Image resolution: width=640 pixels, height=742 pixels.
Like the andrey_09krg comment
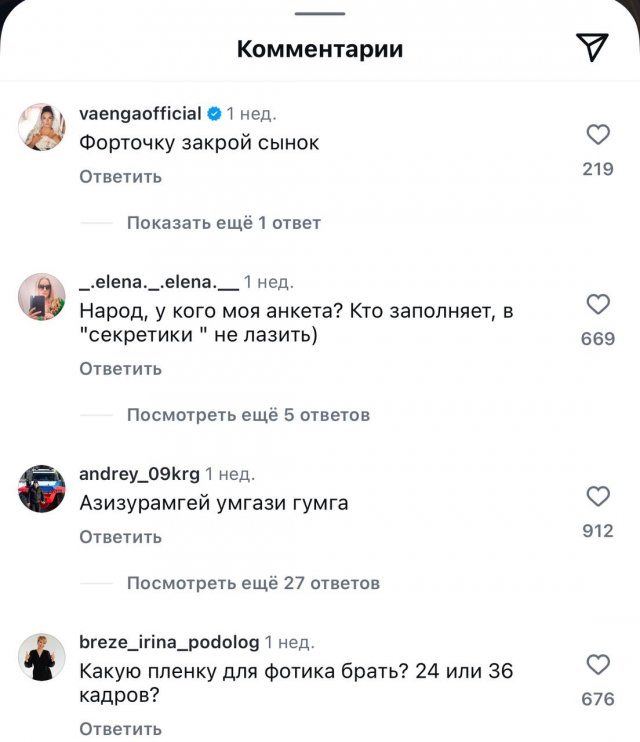coord(598,496)
